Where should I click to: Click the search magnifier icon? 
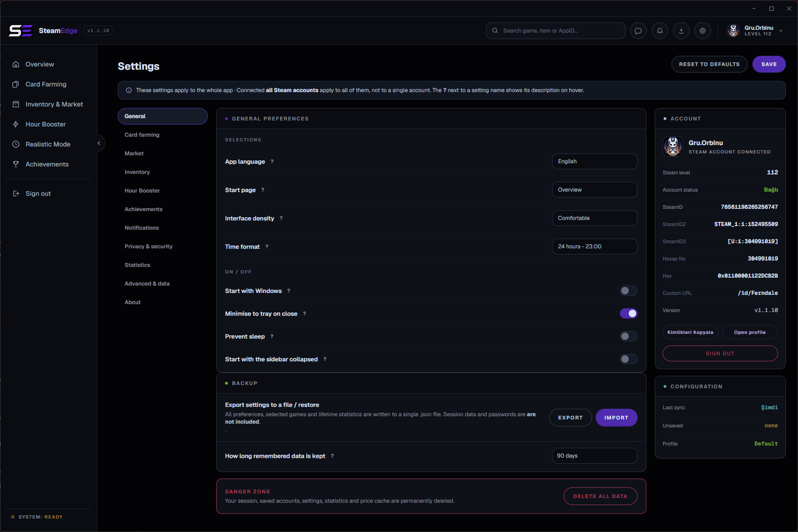pos(495,31)
